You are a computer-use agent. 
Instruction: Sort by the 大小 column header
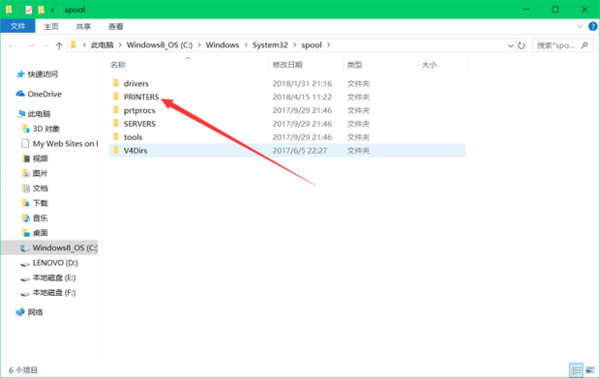click(x=429, y=65)
